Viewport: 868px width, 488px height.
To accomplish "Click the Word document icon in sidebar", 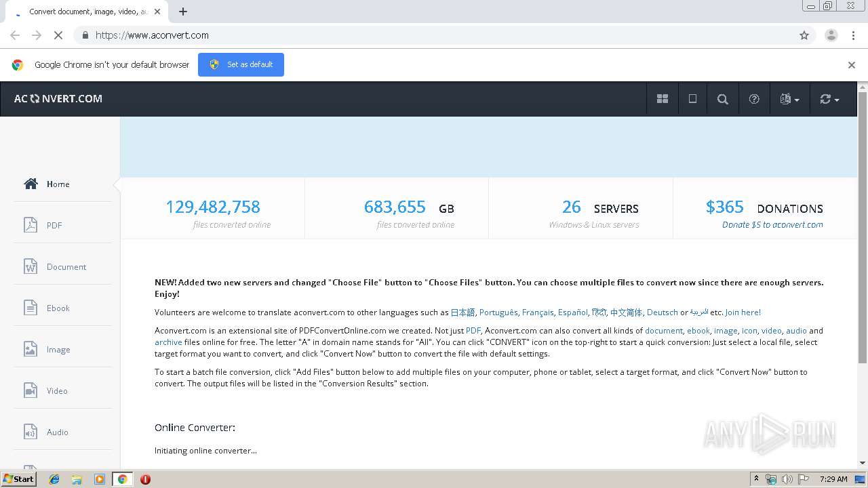I will (31, 266).
